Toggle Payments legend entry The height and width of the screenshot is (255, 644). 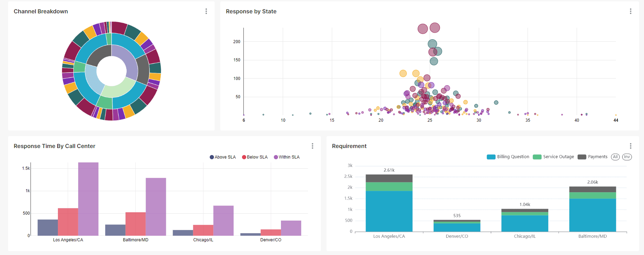click(593, 157)
